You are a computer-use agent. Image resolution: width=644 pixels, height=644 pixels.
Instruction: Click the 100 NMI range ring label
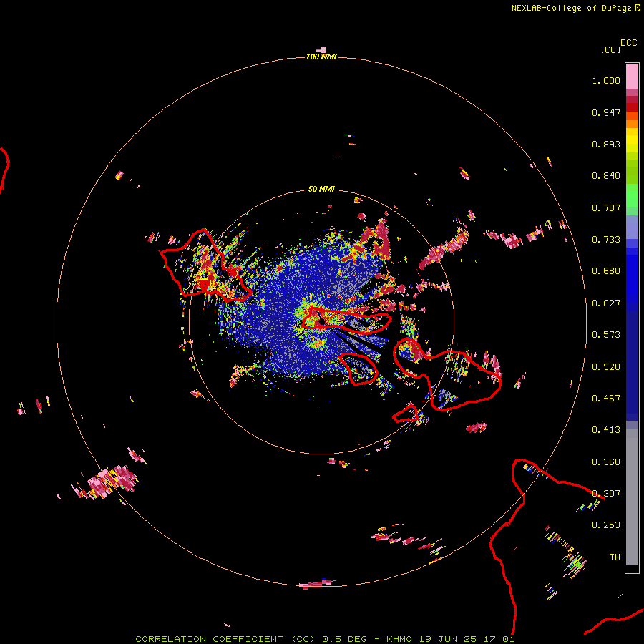(321, 57)
